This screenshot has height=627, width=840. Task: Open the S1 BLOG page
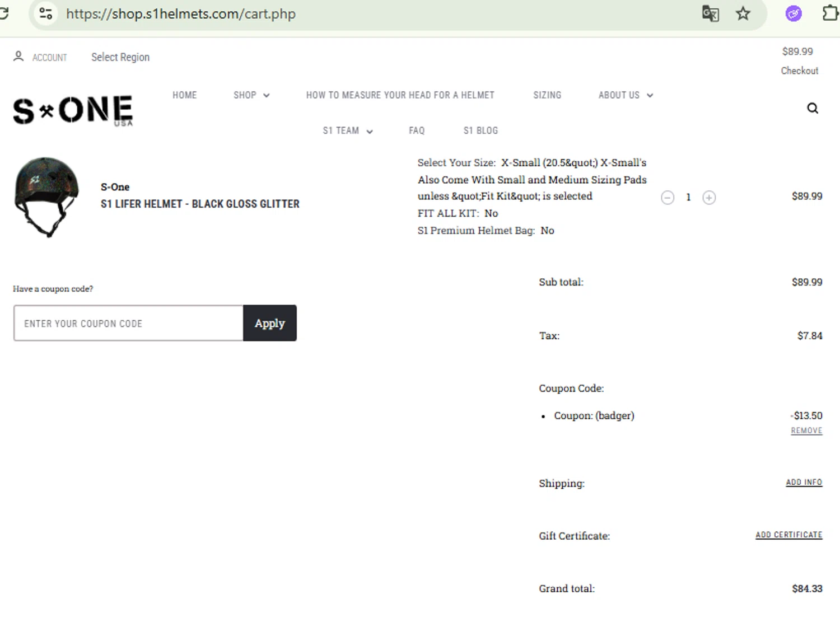click(x=480, y=130)
